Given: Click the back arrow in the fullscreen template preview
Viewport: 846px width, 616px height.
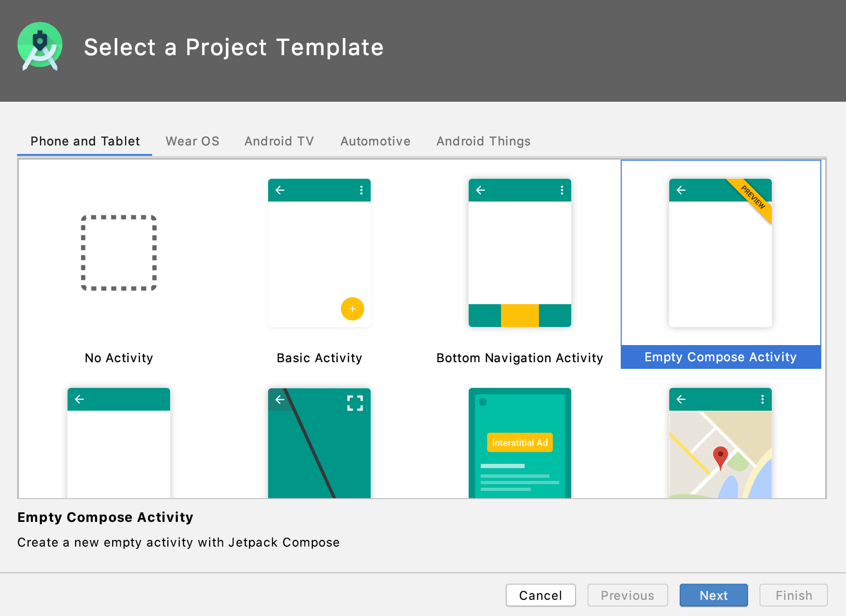Looking at the screenshot, I should coord(280,399).
